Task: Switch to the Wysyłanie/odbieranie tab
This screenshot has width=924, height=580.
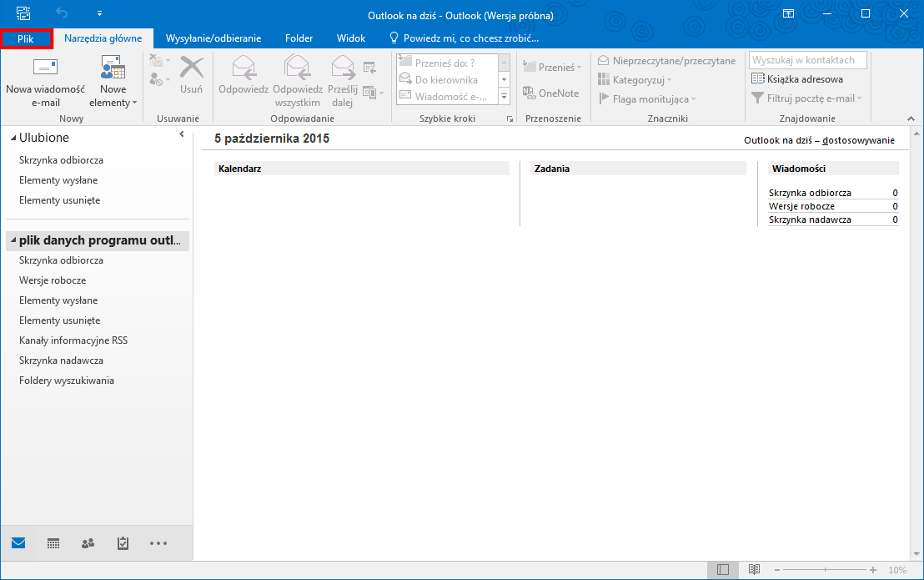Action: coord(213,38)
